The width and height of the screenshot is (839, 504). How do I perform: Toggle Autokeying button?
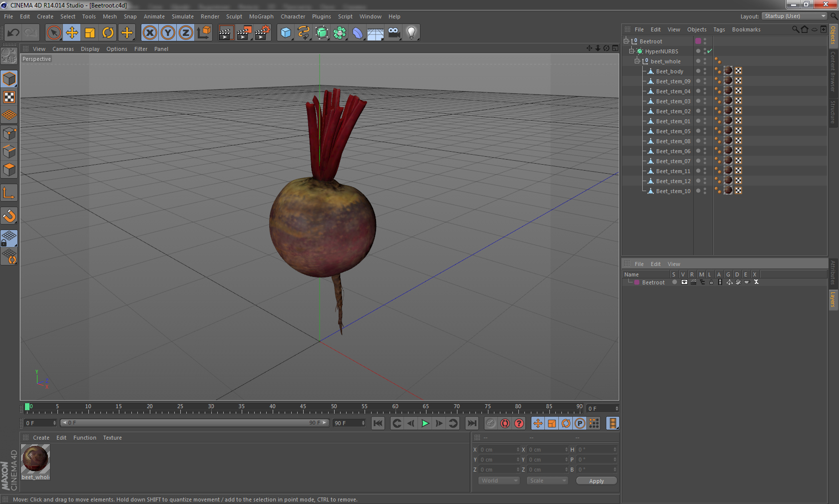(x=505, y=423)
